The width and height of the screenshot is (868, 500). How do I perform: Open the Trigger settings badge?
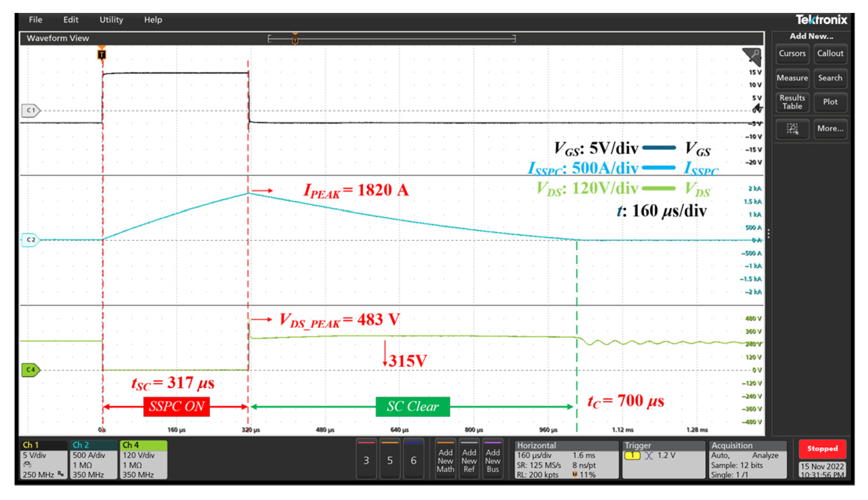point(663,460)
